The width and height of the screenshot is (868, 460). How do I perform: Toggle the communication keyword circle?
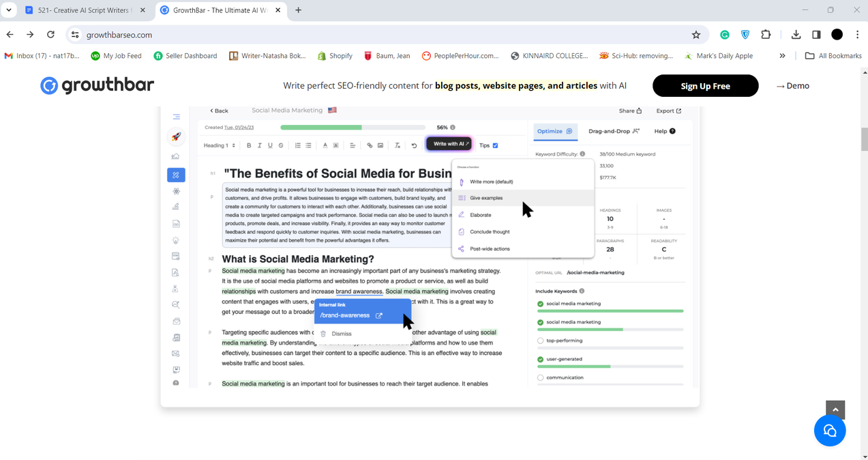tap(540, 377)
